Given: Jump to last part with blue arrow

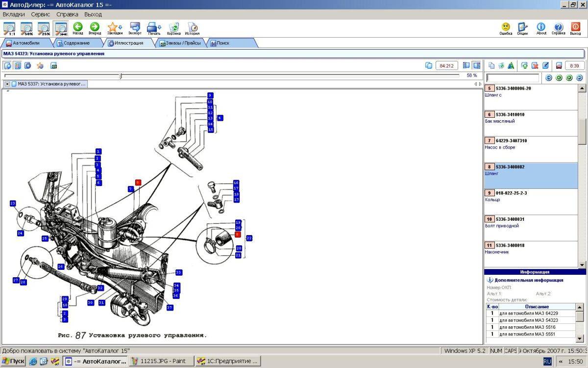Looking at the screenshot, I should (x=580, y=78).
